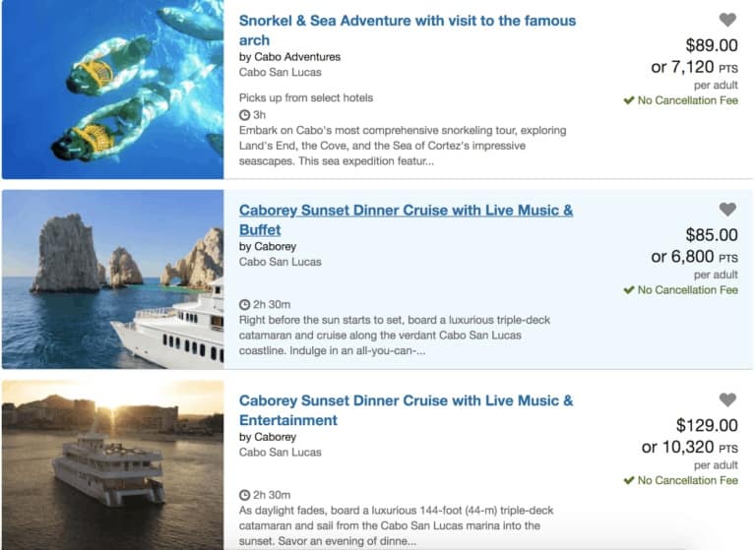
Task: Open Snorkel & Sea Adventure listing title
Action: 408,30
